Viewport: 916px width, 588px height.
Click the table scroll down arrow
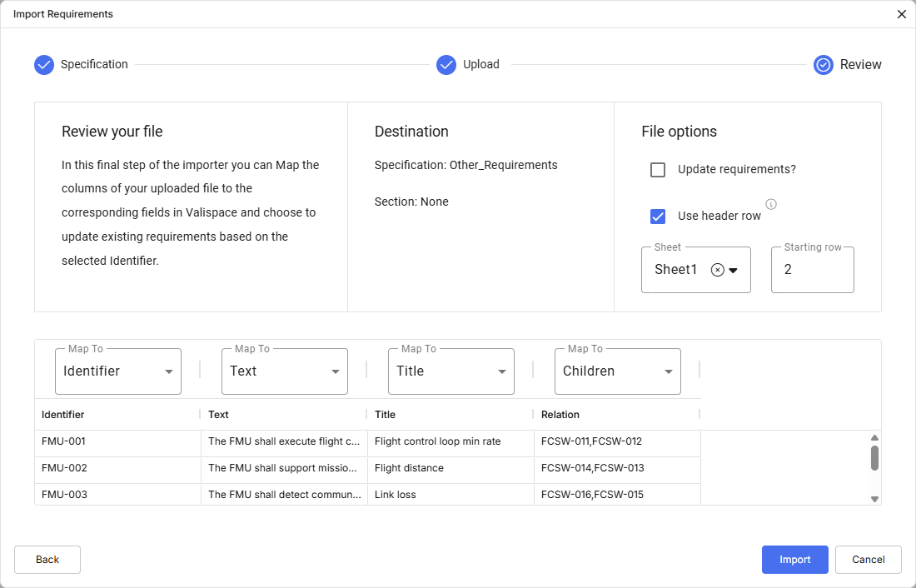tap(874, 499)
